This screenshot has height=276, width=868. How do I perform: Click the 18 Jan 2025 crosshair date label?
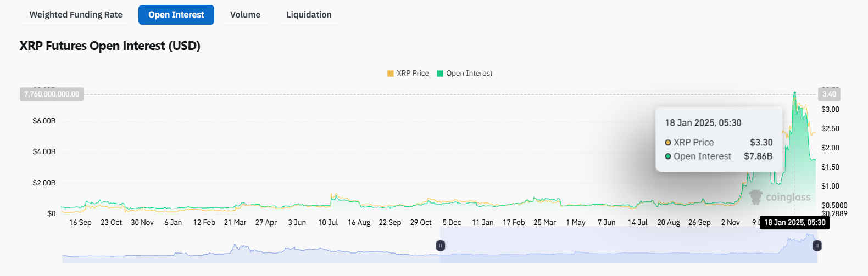tap(794, 222)
